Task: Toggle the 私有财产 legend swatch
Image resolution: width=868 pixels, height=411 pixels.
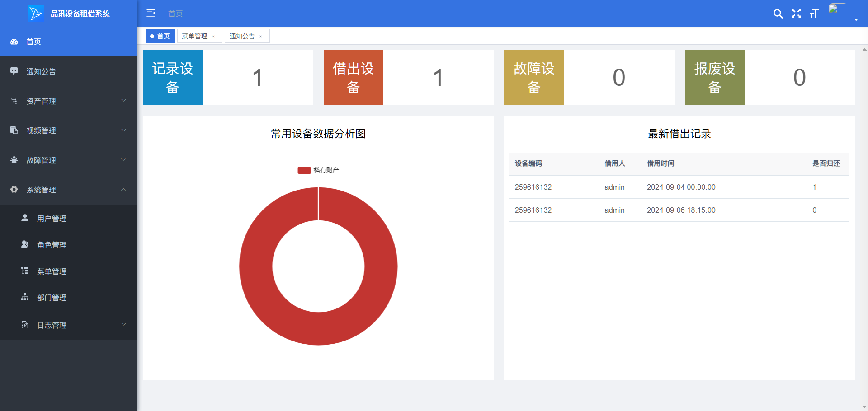Action: pos(304,170)
